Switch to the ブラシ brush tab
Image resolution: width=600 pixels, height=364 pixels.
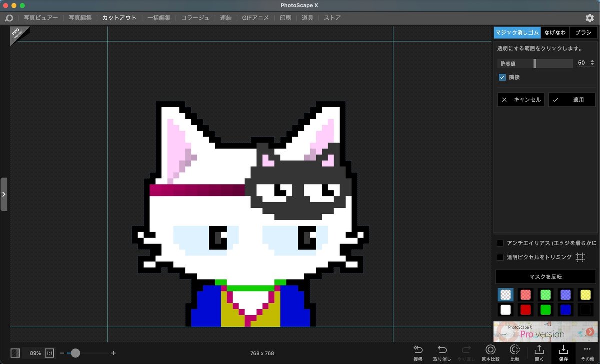tap(583, 33)
